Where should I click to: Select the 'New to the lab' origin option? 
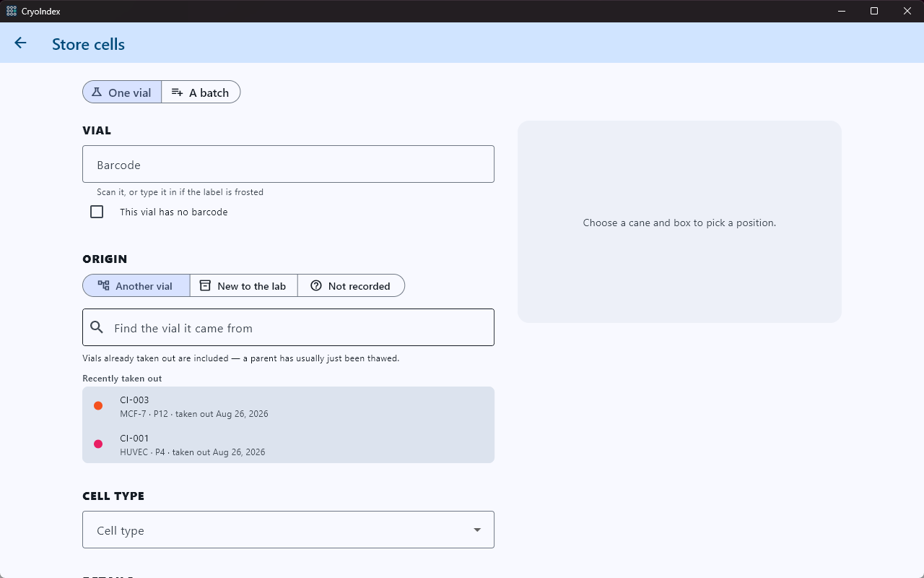[x=244, y=285]
